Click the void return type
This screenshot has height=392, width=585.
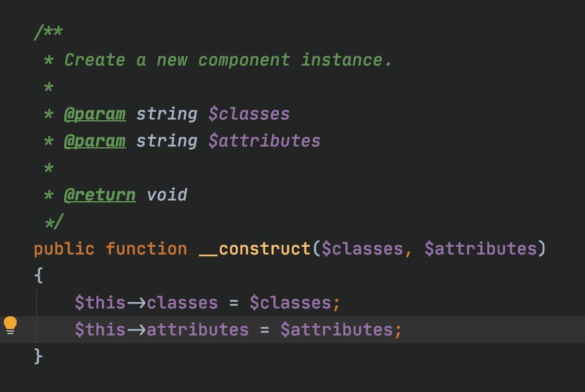(x=166, y=195)
